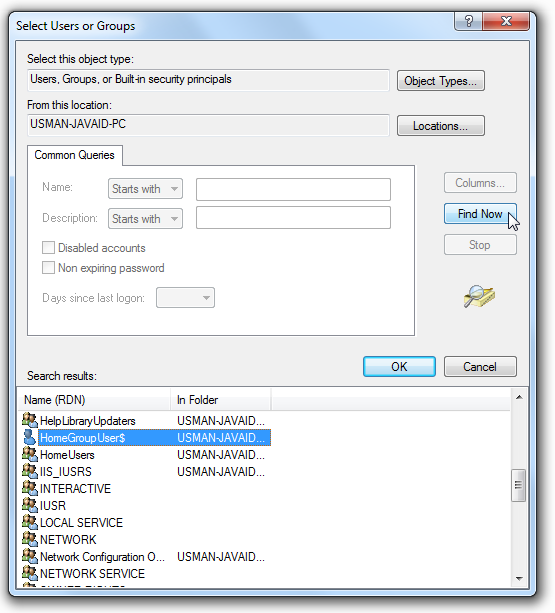Click the search results scrollbar thumb
Viewport: 555px width, 613px height.
pyautogui.click(x=519, y=485)
